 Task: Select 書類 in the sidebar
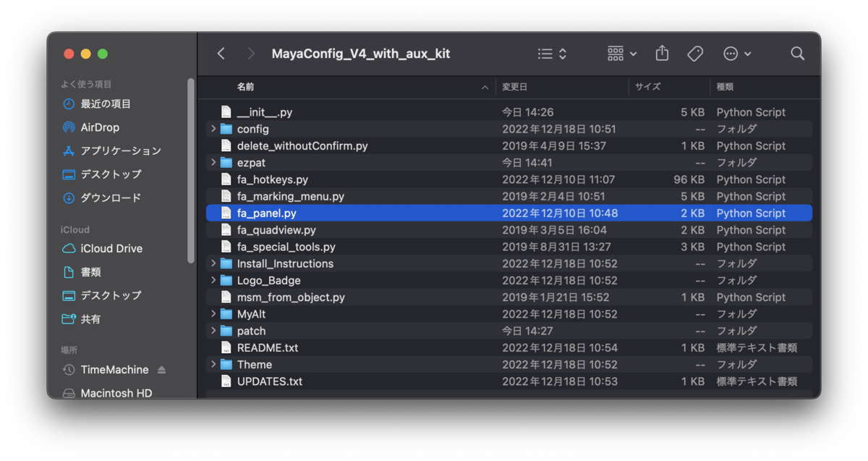81,272
